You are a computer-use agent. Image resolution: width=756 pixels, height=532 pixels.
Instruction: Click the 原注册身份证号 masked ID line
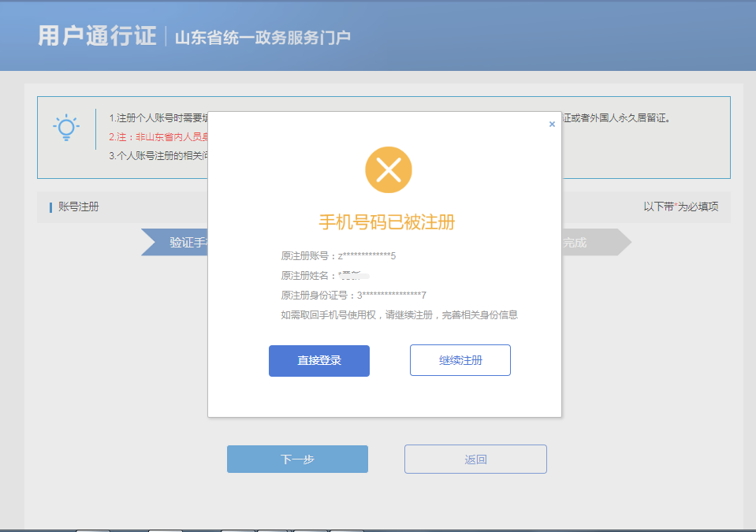point(353,296)
